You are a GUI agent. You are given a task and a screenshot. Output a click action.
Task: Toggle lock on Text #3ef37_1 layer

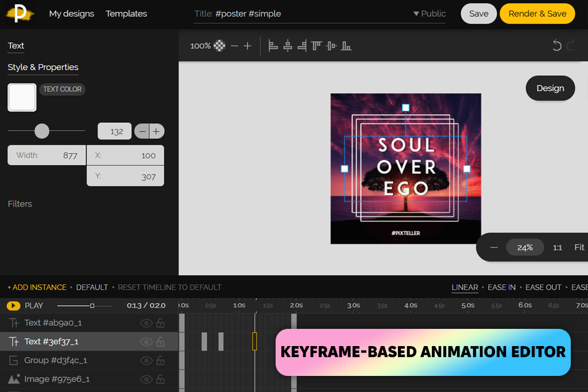click(161, 342)
